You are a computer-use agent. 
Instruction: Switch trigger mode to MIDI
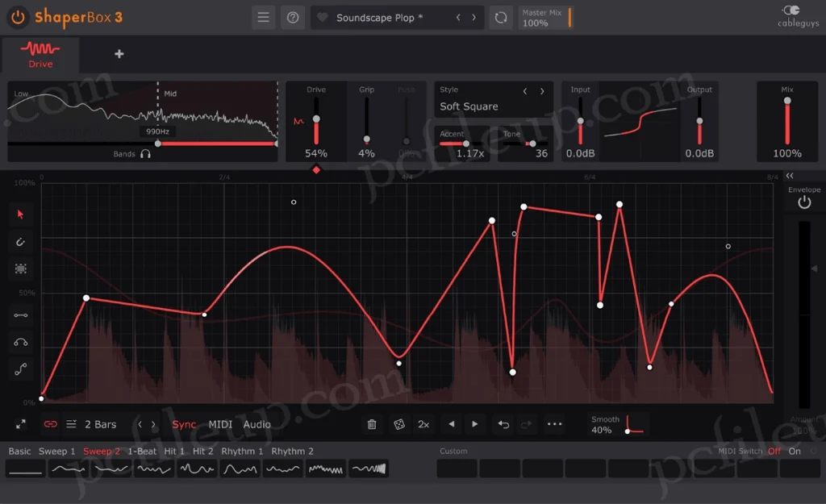220,424
